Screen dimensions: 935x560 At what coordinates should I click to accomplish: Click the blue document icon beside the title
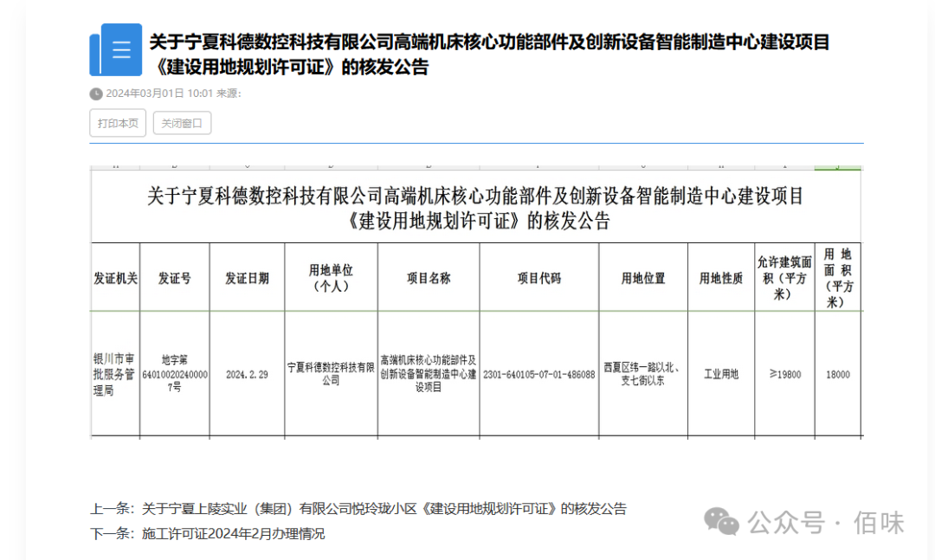(116, 49)
